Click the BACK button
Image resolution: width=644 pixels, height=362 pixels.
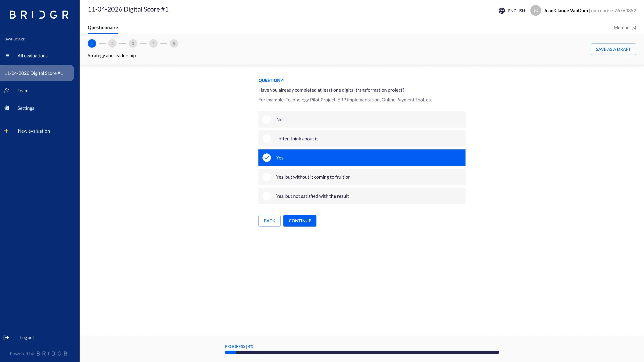pos(269,221)
